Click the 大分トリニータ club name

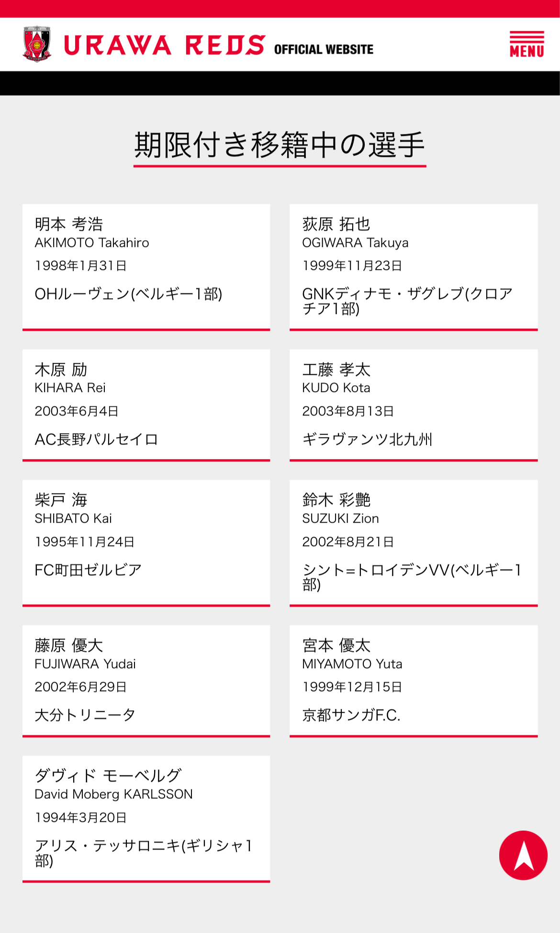(x=85, y=715)
